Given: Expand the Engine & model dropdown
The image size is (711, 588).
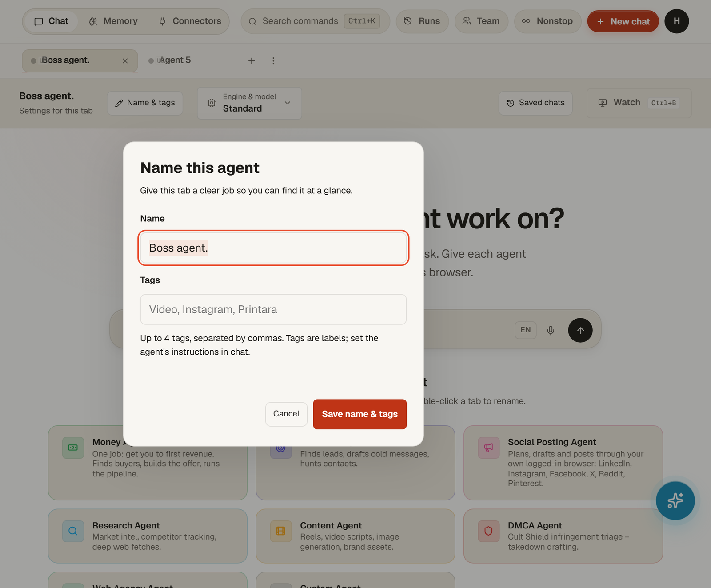Looking at the screenshot, I should click(x=249, y=103).
